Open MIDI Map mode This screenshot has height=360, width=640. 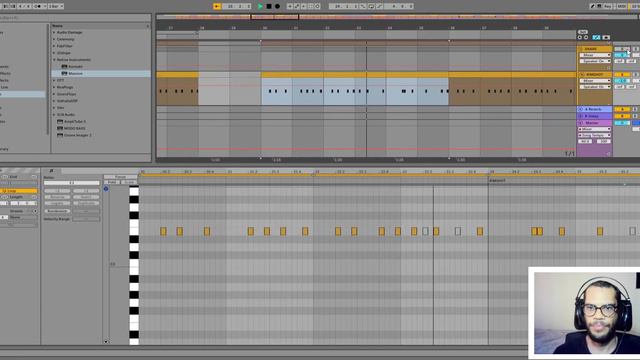click(x=621, y=6)
